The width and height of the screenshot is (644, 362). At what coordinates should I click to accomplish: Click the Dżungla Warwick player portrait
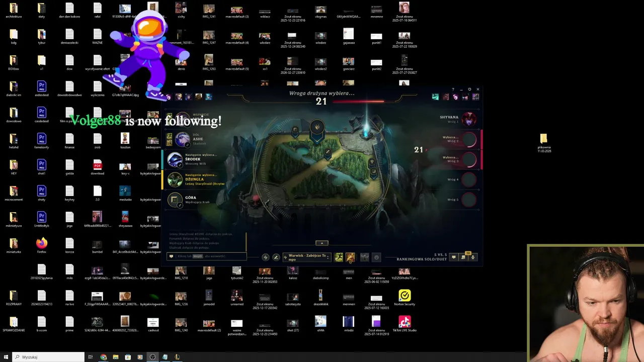click(175, 179)
